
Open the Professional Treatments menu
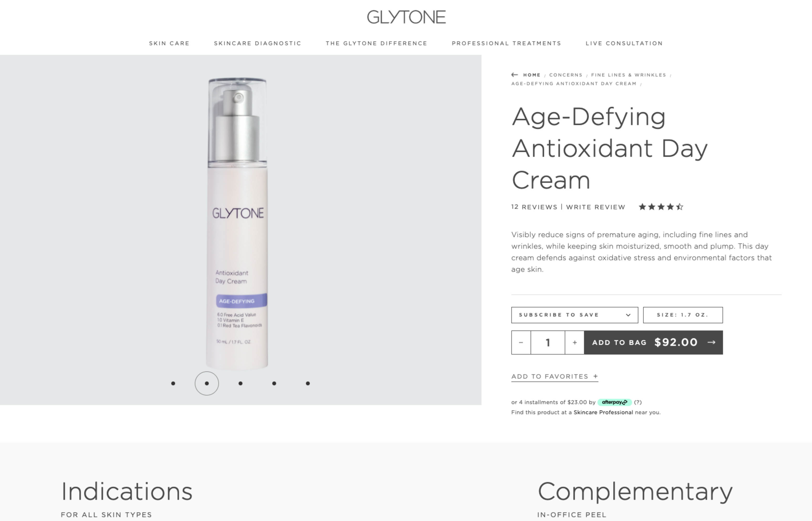506,43
